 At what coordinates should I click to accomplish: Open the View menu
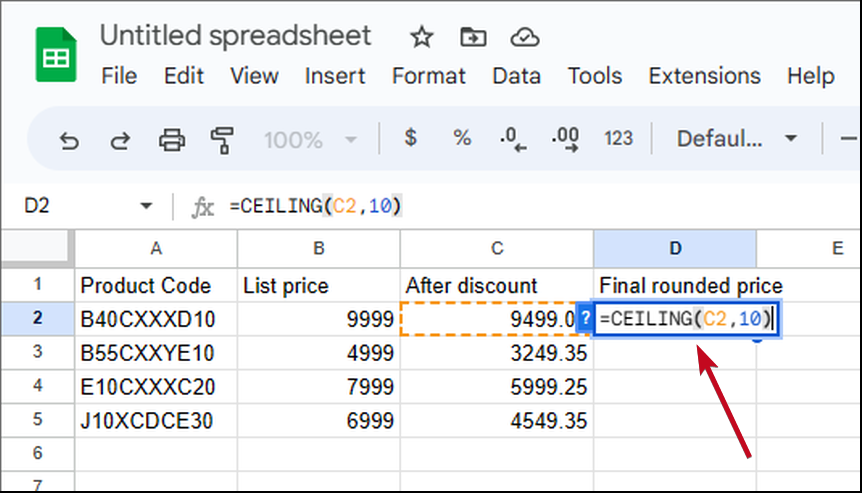click(254, 75)
